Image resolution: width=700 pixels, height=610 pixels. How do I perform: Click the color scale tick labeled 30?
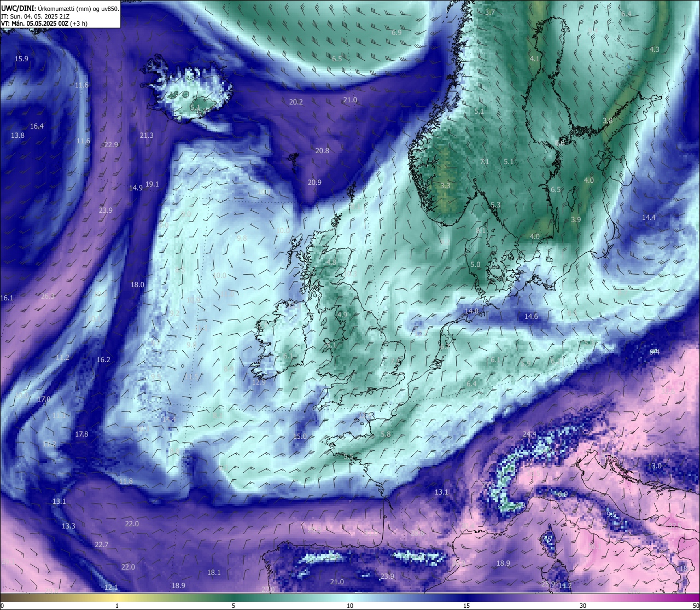tap(583, 605)
